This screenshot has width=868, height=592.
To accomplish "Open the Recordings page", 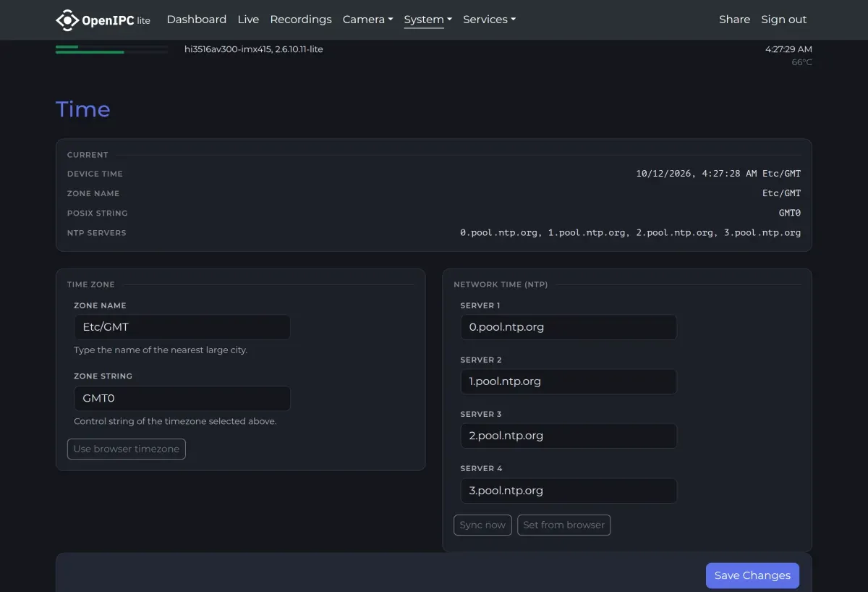I will pyautogui.click(x=301, y=20).
